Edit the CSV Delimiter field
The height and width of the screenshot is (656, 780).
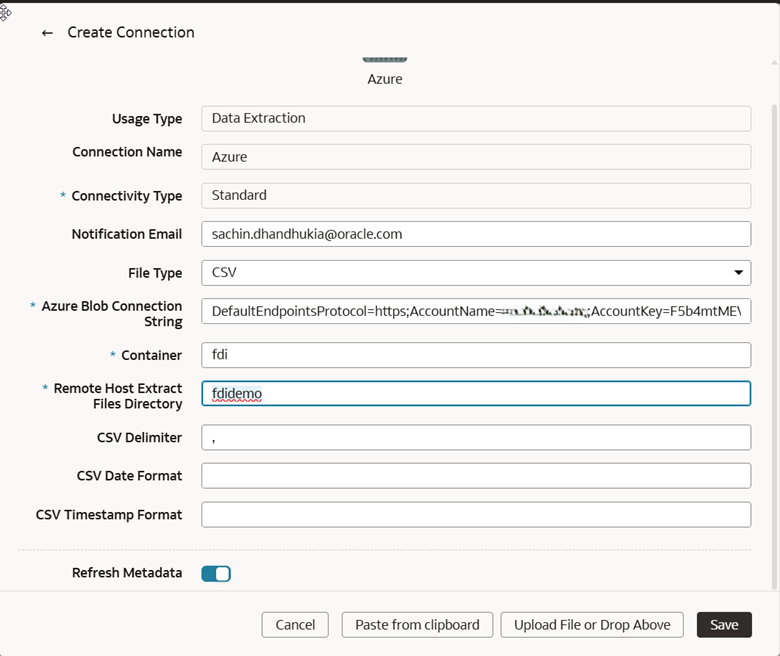pos(476,437)
